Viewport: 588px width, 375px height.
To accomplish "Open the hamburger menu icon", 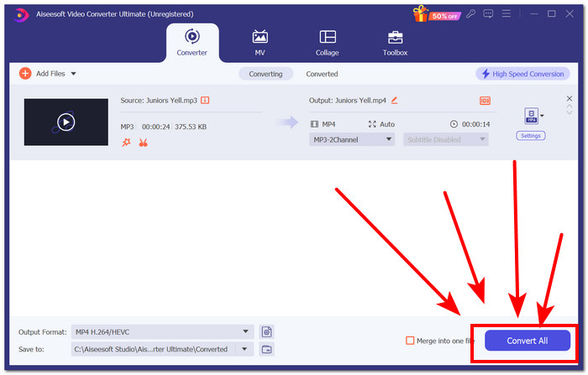I will 507,14.
